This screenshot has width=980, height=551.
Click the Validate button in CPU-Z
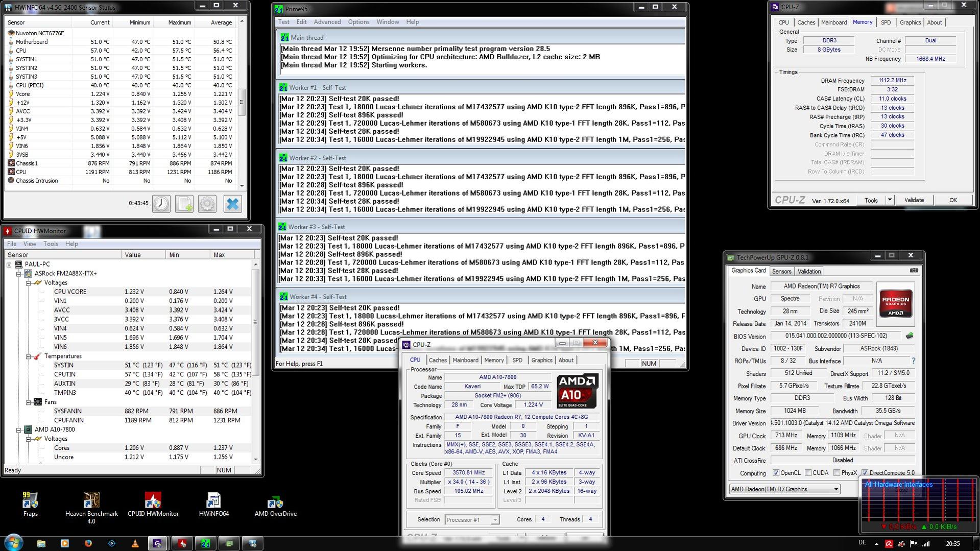(x=914, y=200)
